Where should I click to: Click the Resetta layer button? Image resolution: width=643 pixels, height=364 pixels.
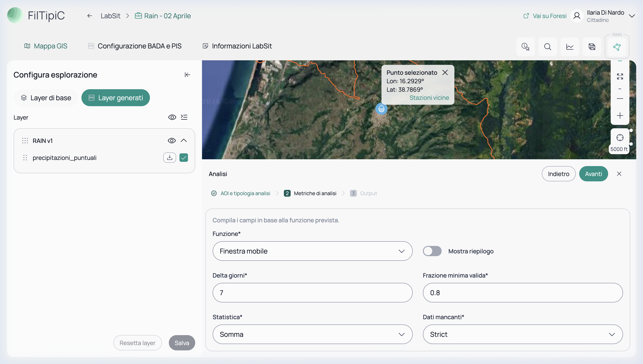click(x=137, y=343)
